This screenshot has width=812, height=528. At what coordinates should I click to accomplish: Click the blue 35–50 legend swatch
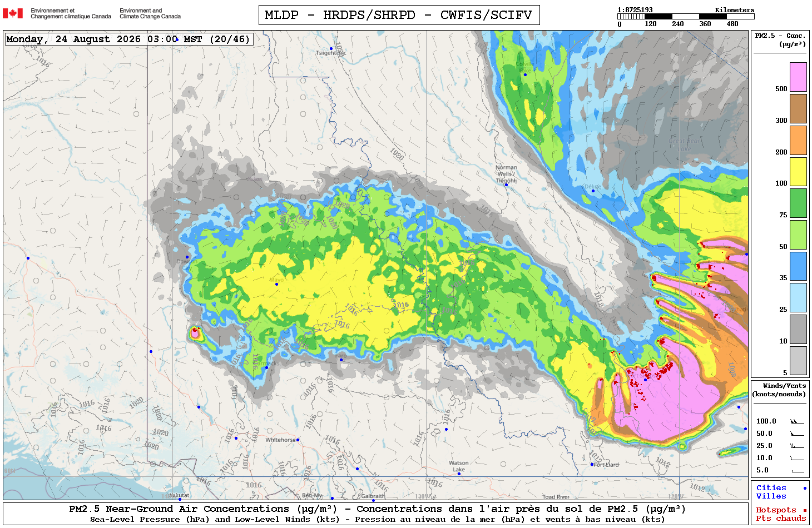(798, 266)
